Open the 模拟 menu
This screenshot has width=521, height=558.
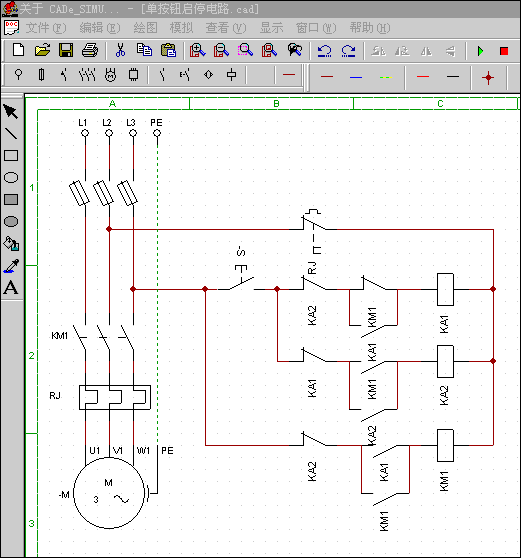[x=181, y=28]
